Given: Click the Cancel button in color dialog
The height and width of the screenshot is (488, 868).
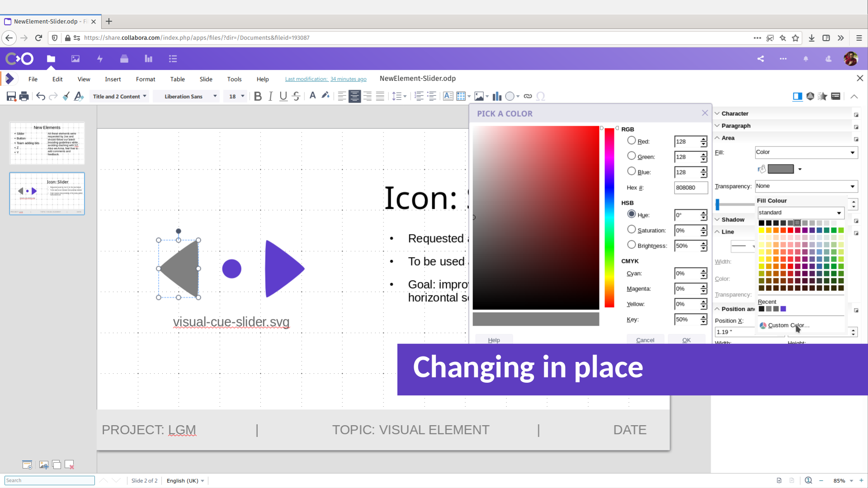Looking at the screenshot, I should pos(645,340).
